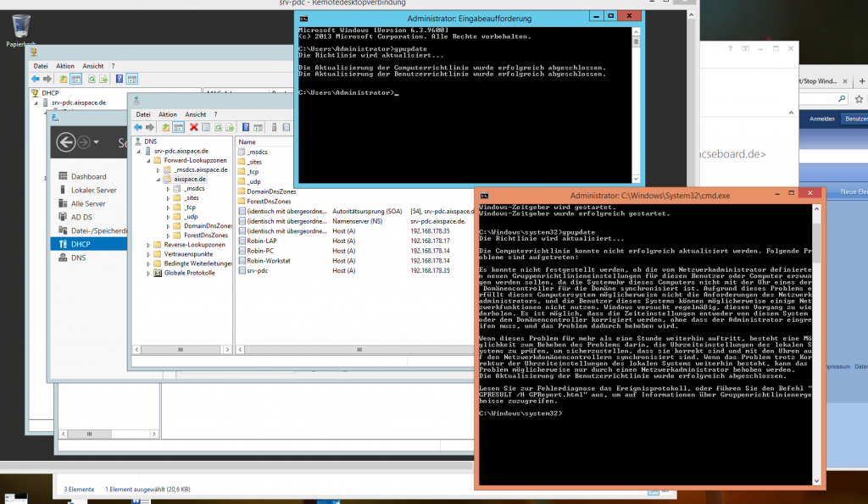Click the Back arrow in the DHCP toolbar
This screenshot has width=868, height=504.
[36, 79]
